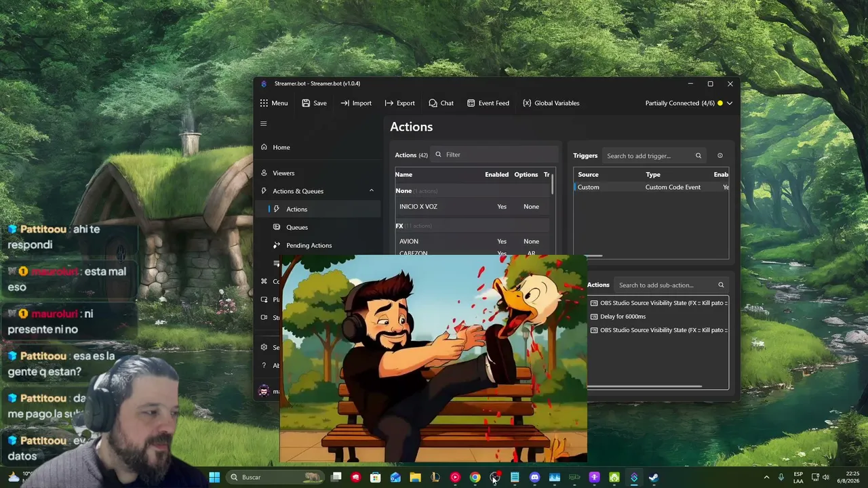Sort actions by the Name column
The height and width of the screenshot is (488, 868).
(x=403, y=175)
